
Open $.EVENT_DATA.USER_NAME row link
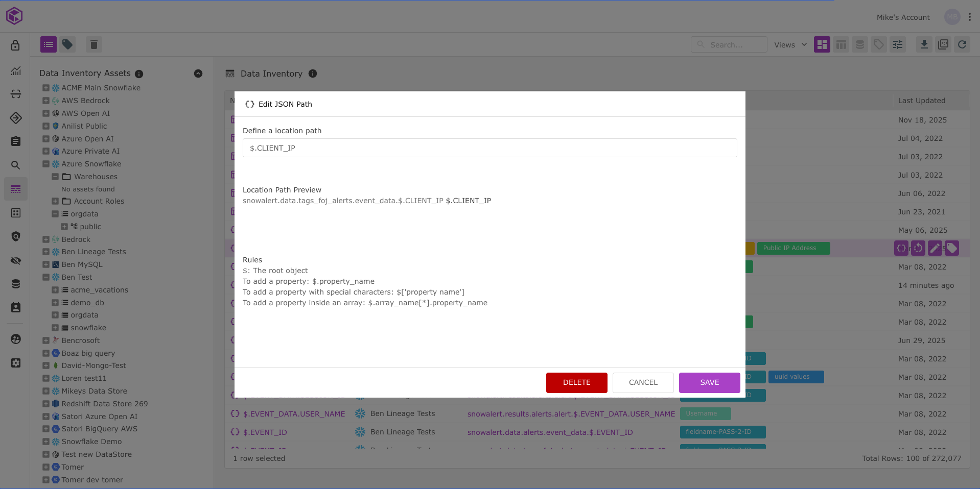coord(294,414)
